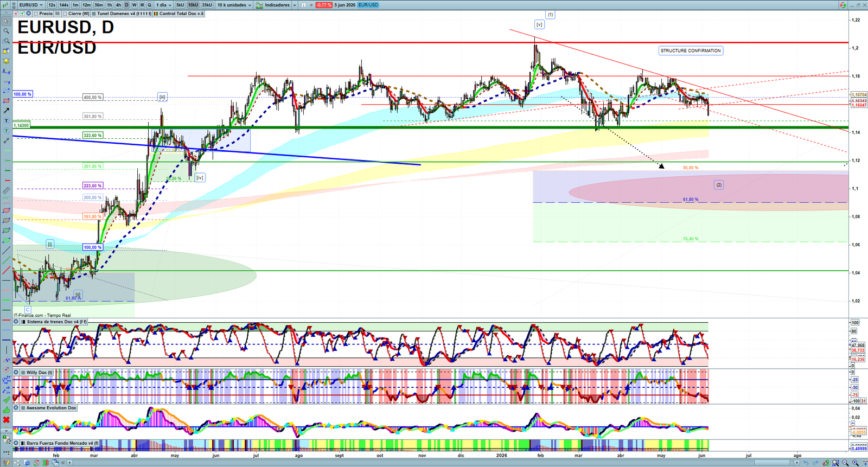Click the -0,77 % change badge
The height and width of the screenshot is (467, 868).
tap(324, 5)
